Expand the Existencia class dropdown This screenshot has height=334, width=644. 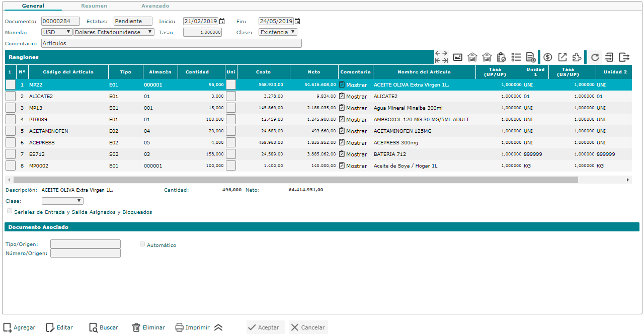click(x=278, y=32)
